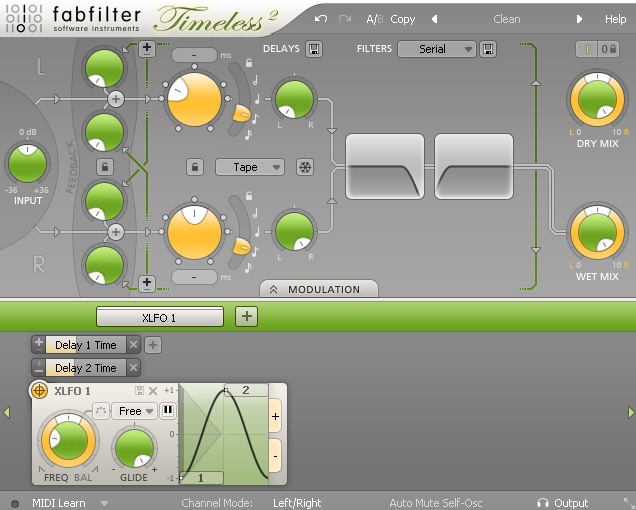
Task: Remove the Delay 1 Time modulation slot
Action: tap(133, 345)
